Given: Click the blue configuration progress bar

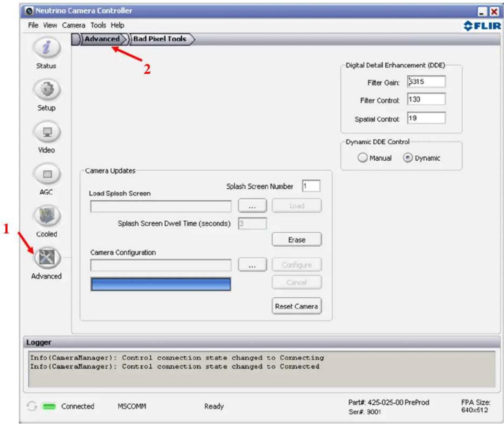Looking at the screenshot, I should pyautogui.click(x=161, y=284).
